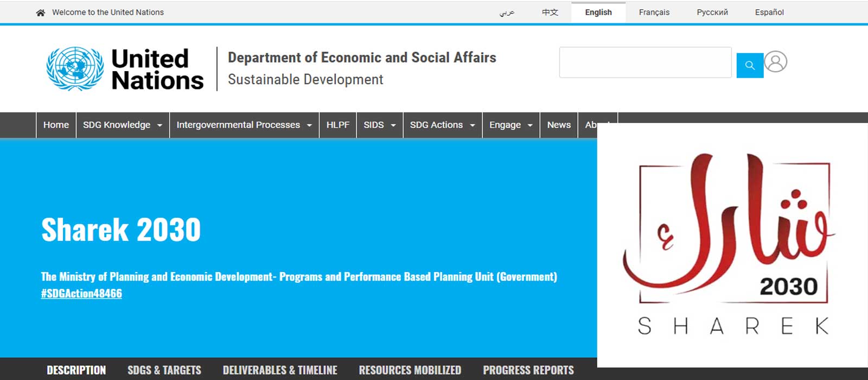This screenshot has width=868, height=380.
Task: Expand the SDG Actions dropdown menu
Action: click(x=443, y=125)
